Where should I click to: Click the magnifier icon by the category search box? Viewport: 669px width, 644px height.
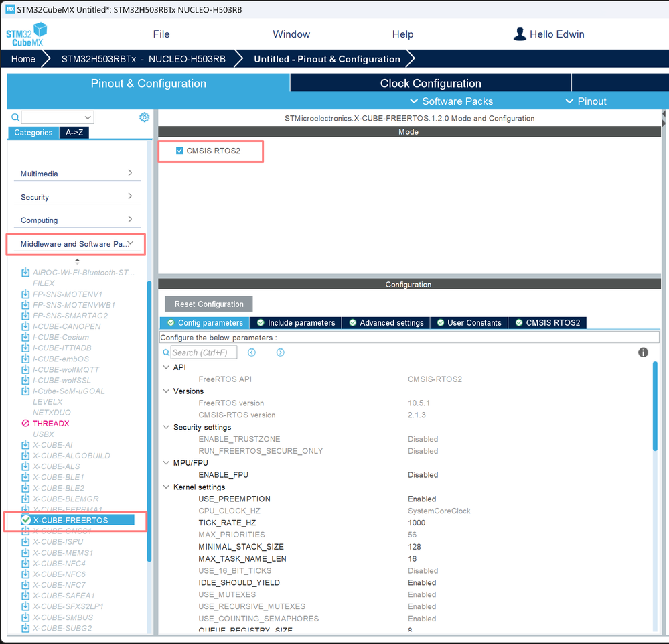click(x=15, y=117)
